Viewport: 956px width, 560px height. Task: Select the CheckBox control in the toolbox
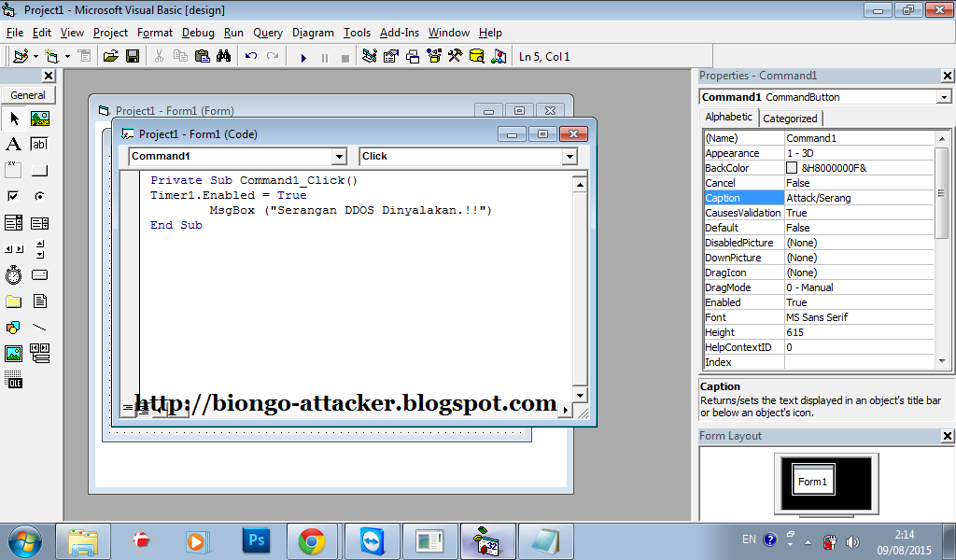(13, 196)
